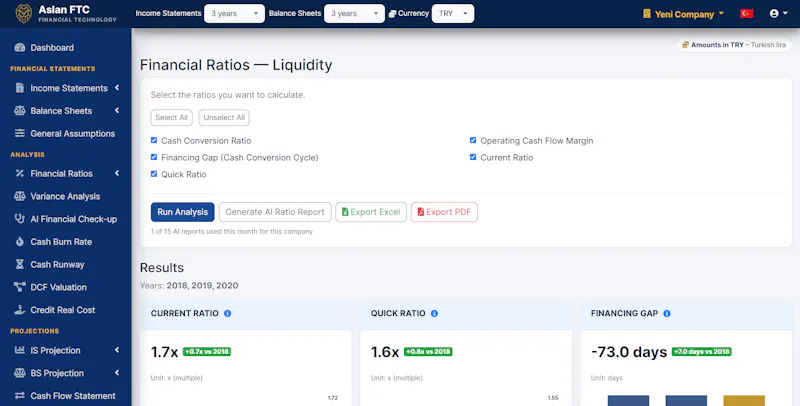Click the Export Excel button
This screenshot has width=800, height=406.
coord(371,212)
